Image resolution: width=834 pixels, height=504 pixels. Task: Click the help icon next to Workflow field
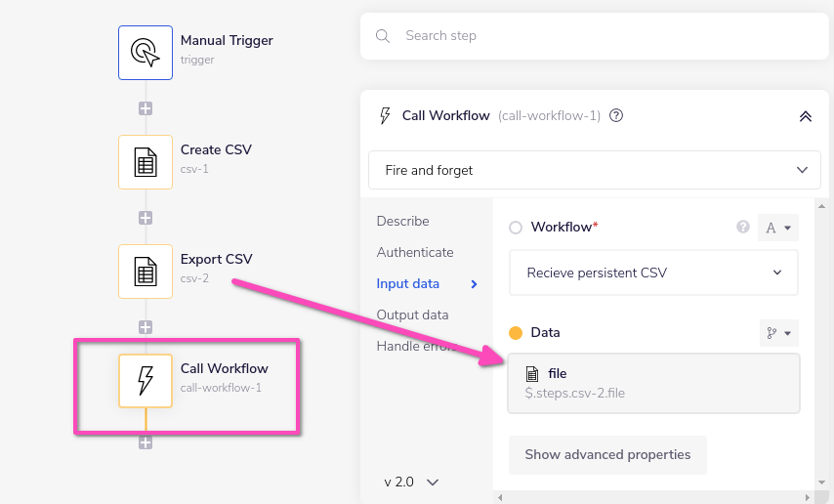[743, 227]
